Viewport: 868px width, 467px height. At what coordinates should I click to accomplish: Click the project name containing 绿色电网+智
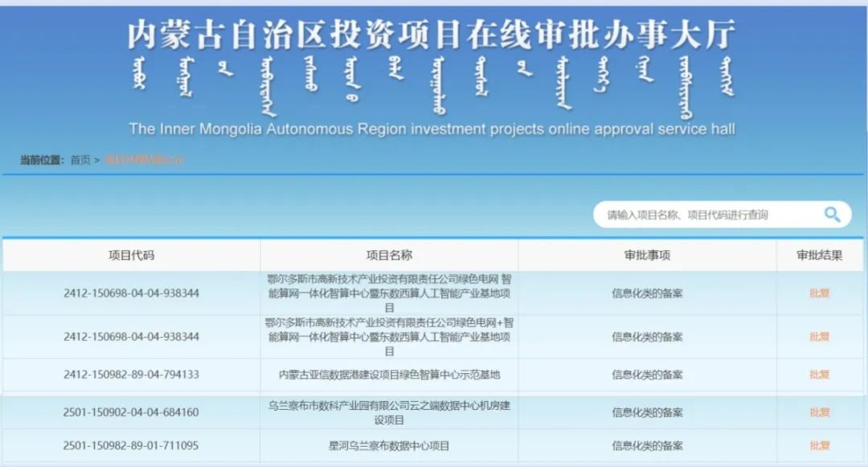pos(389,337)
